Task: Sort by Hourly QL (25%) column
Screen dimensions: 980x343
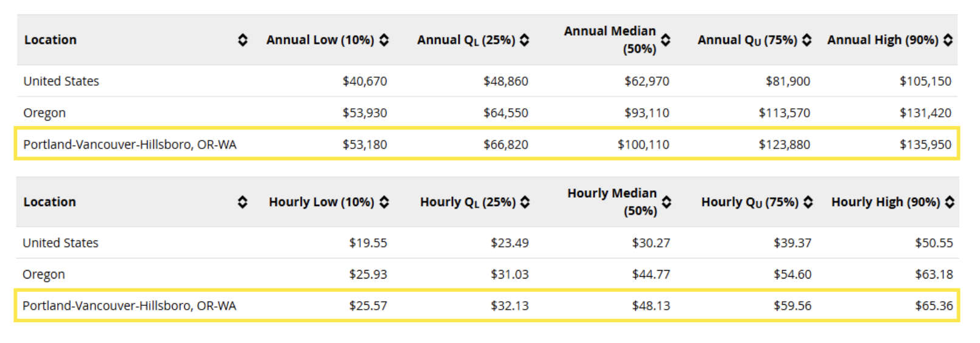Action: [x=525, y=203]
